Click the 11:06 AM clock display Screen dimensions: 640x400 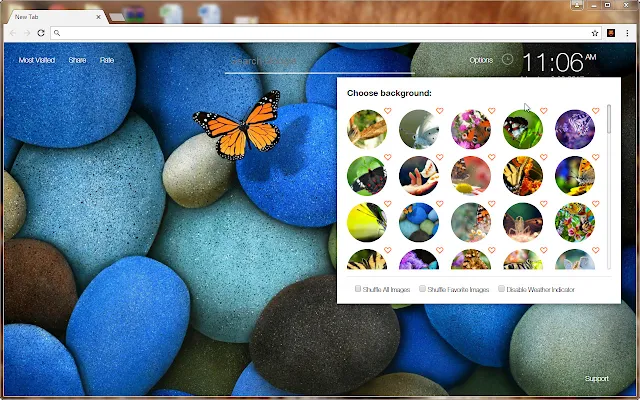tap(559, 62)
